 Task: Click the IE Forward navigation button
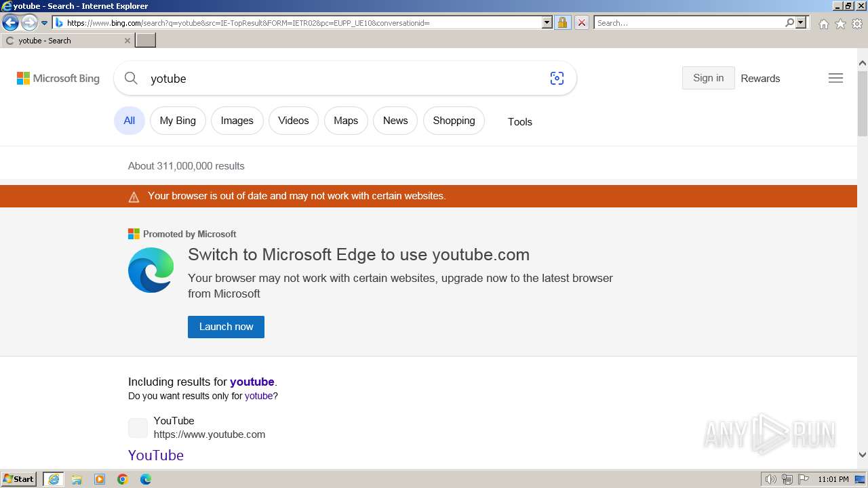tap(29, 22)
